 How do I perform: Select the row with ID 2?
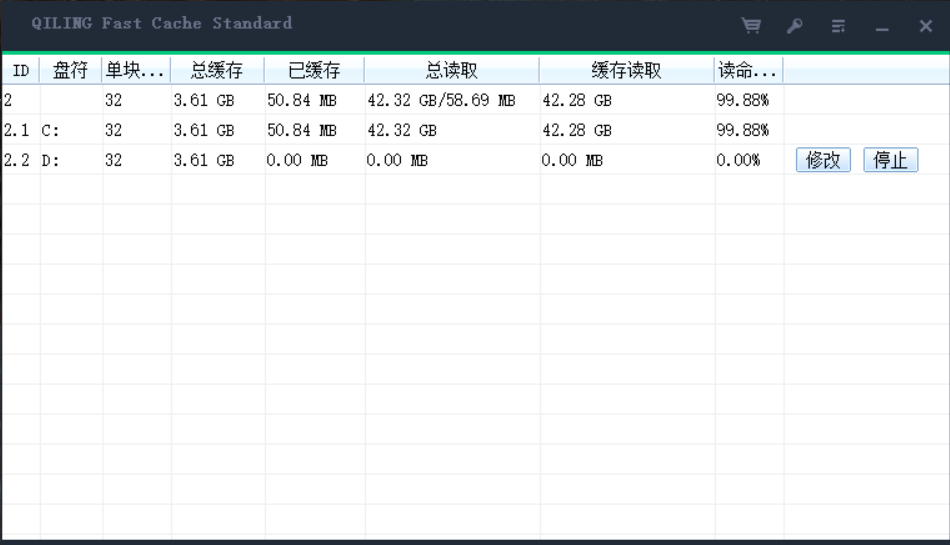click(x=476, y=100)
